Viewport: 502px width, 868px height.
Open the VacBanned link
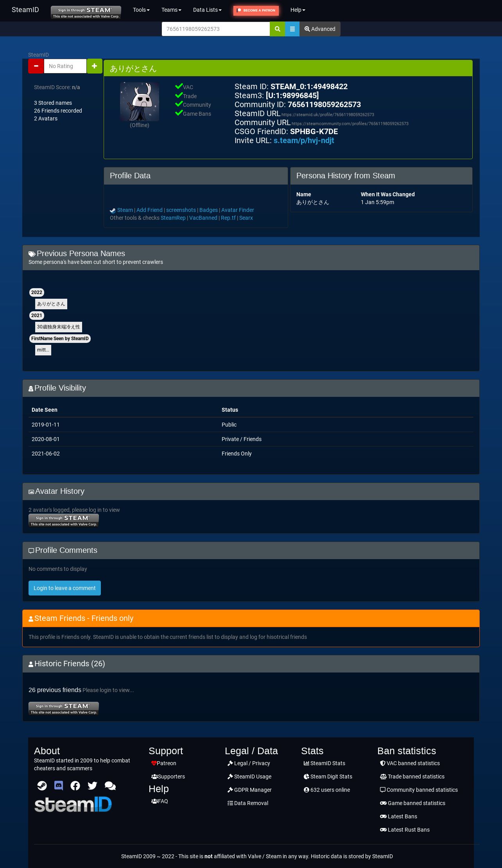pyautogui.click(x=203, y=218)
